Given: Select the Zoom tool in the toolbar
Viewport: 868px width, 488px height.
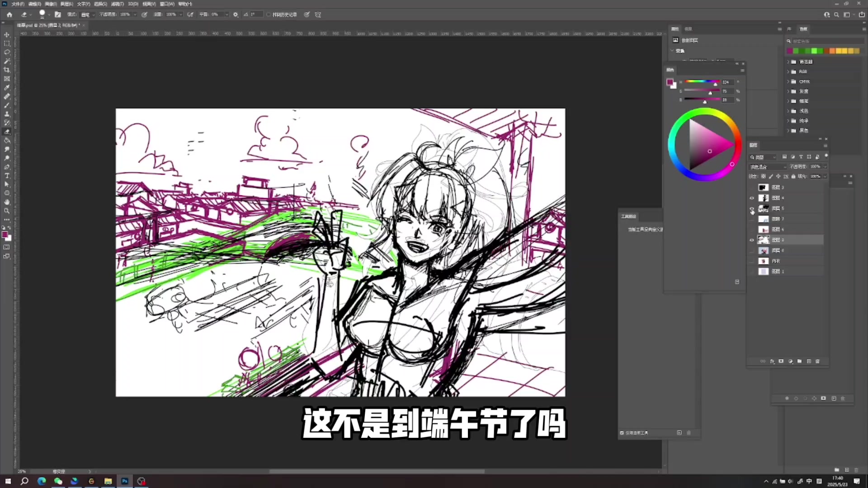Looking at the screenshot, I should [x=7, y=211].
